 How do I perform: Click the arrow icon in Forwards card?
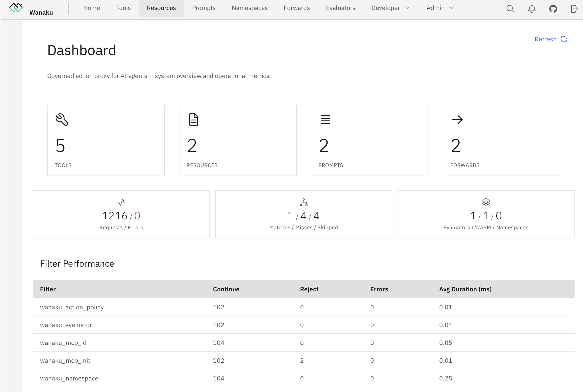[x=457, y=120]
